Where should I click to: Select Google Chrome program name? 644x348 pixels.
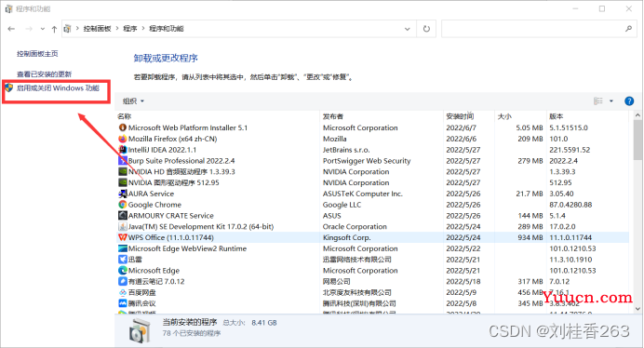154,205
